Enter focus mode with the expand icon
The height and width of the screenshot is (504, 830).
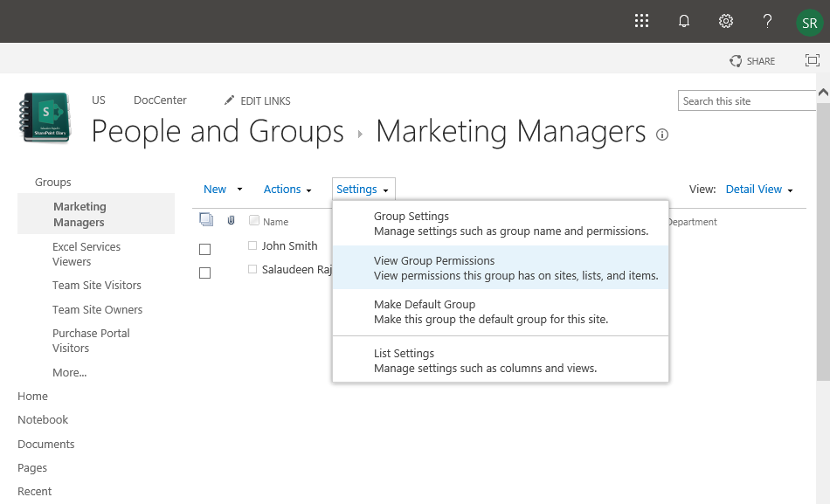pyautogui.click(x=813, y=59)
